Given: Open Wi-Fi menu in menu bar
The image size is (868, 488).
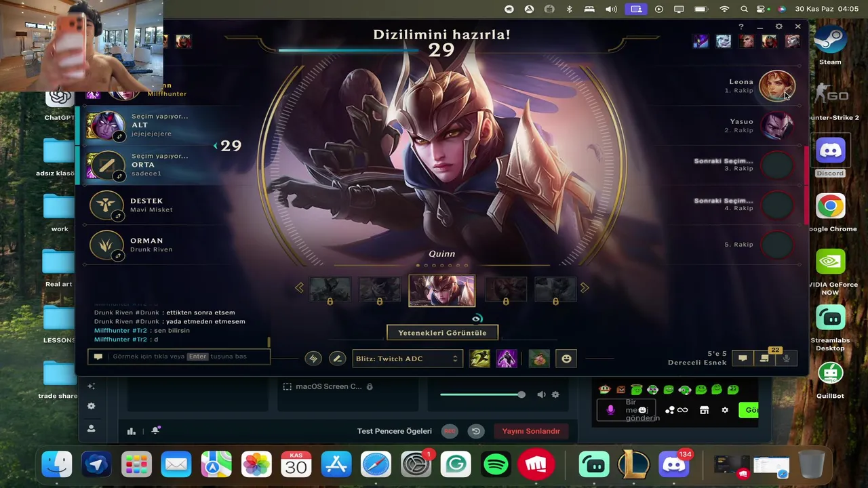Looking at the screenshot, I should [x=724, y=9].
